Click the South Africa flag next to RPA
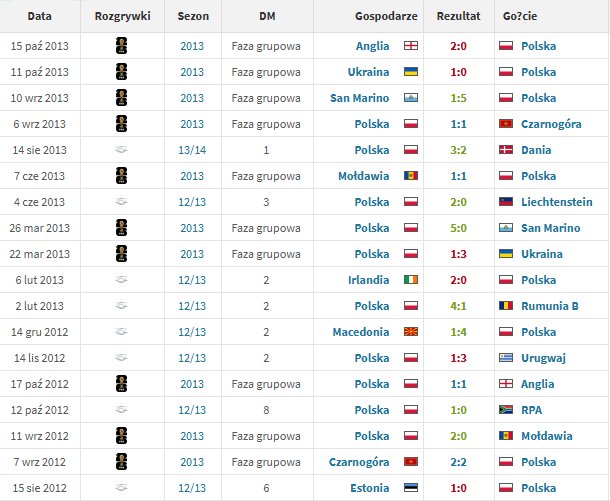The image size is (610, 501). click(x=506, y=410)
